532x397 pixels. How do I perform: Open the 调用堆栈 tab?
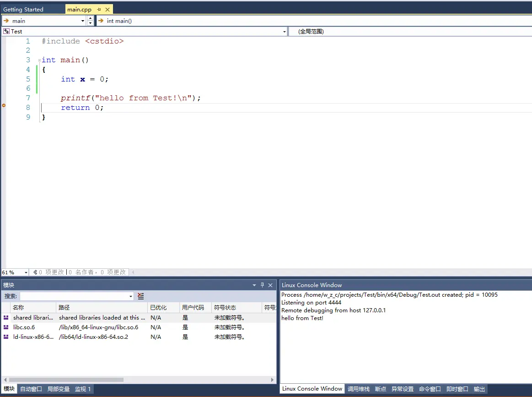[x=359, y=389]
